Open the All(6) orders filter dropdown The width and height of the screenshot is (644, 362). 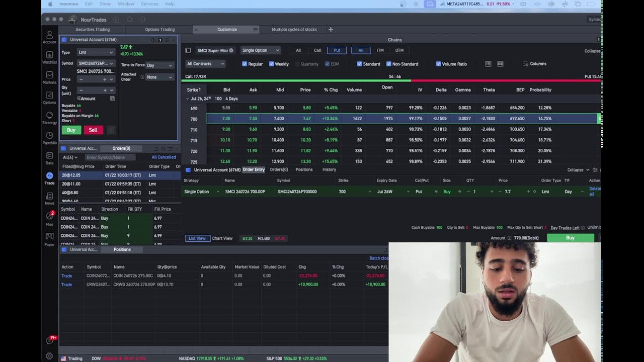coord(69,157)
